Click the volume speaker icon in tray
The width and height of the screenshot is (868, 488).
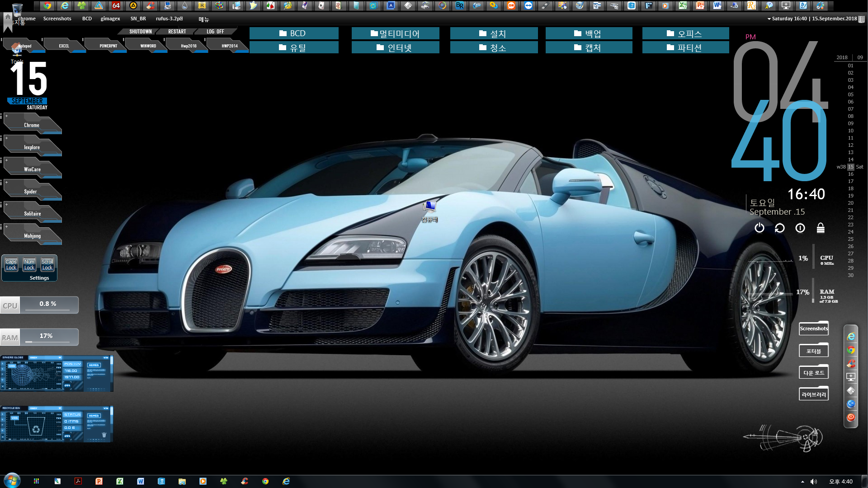(x=814, y=482)
